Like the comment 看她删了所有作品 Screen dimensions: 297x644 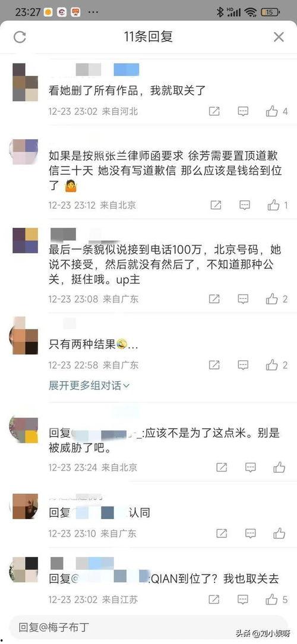point(271,111)
